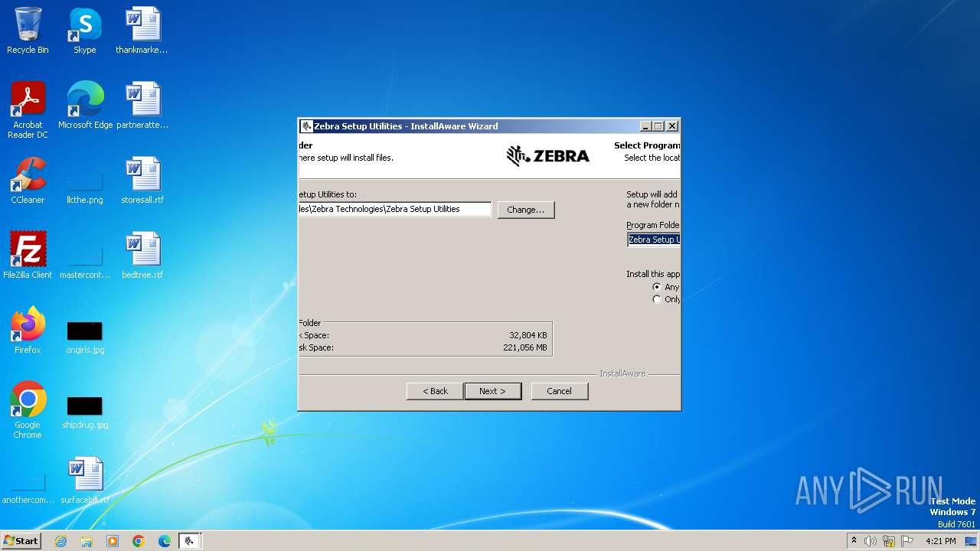Viewport: 980px width, 551px height.
Task: Click the Program Folder name field
Action: 653,240
